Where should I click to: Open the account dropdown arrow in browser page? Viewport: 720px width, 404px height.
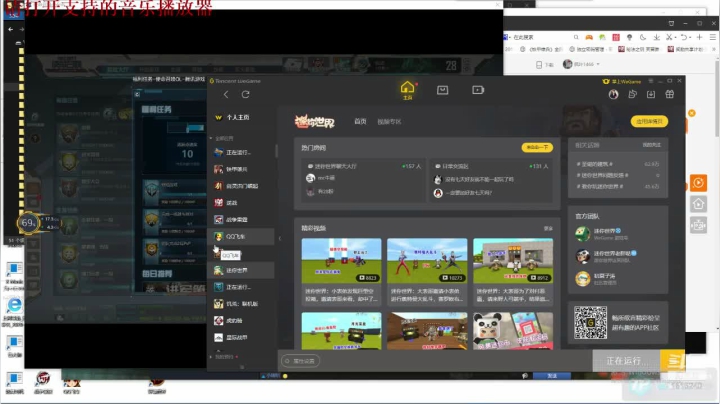(598, 64)
